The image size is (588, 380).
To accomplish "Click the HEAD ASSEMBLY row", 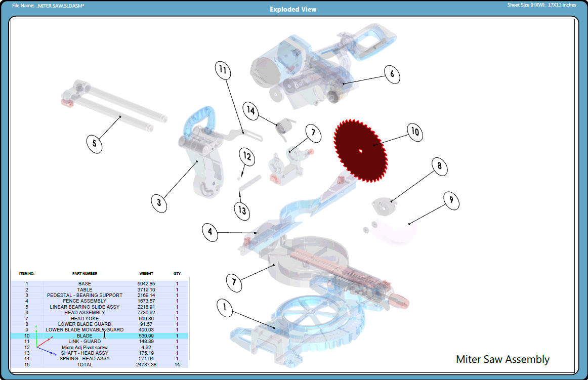I will click(x=100, y=313).
